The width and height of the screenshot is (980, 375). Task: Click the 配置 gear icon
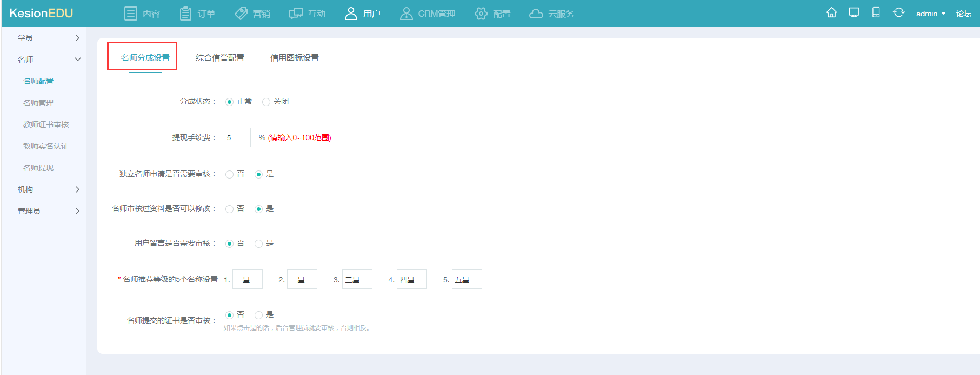tap(481, 14)
